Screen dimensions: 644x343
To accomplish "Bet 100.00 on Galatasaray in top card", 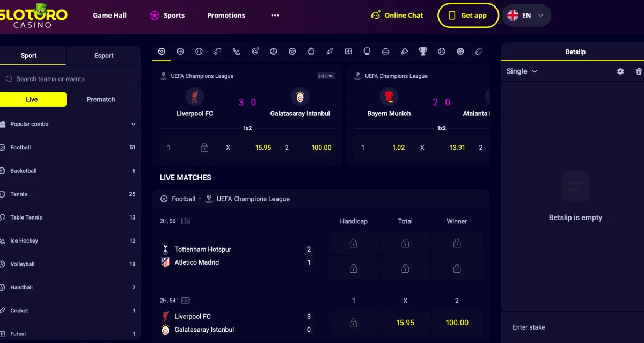I will [x=308, y=148].
